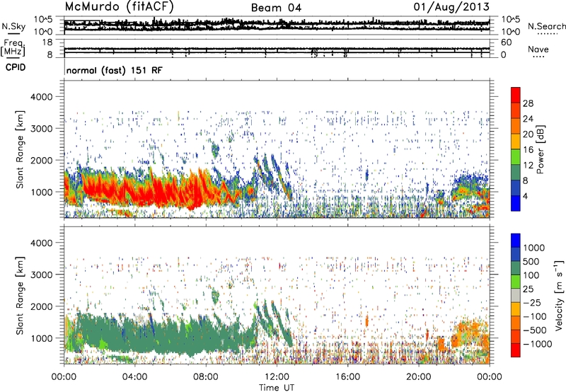Click the "N.Sky" legend label

13,26
